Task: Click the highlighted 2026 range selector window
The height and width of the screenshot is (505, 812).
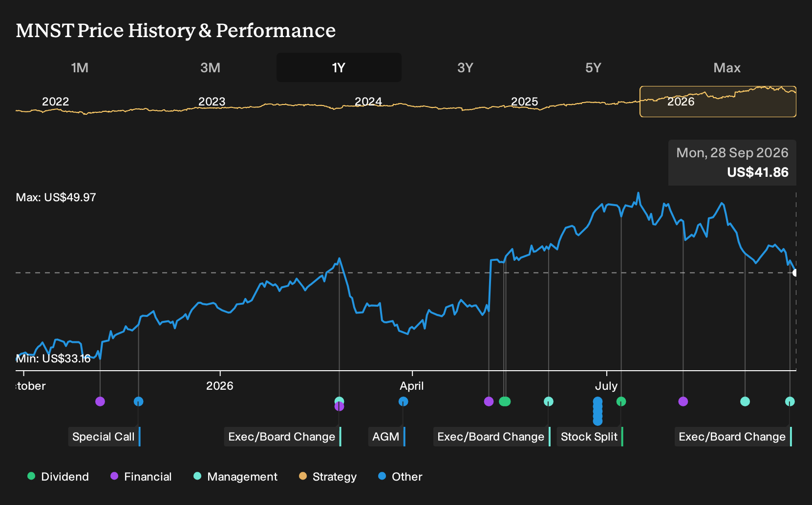Action: [x=718, y=102]
